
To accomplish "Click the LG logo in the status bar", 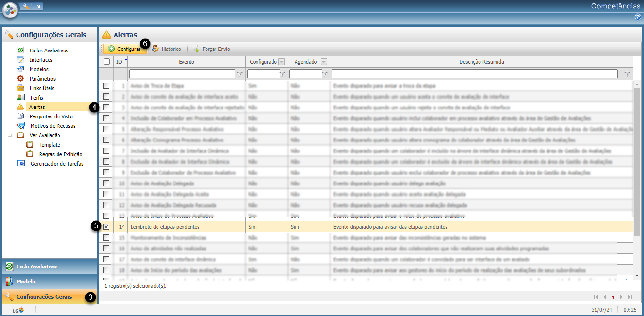I will pyautogui.click(x=17, y=310).
